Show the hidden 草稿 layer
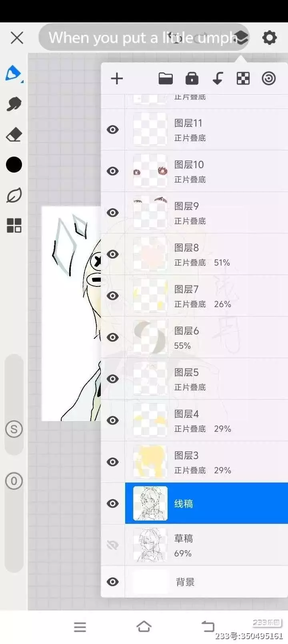The width and height of the screenshot is (288, 644). [x=113, y=545]
